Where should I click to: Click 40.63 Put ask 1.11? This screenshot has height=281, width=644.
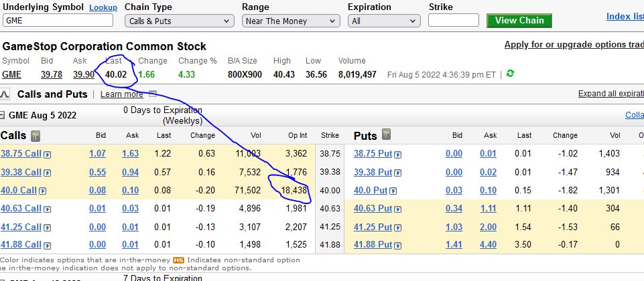pos(488,208)
